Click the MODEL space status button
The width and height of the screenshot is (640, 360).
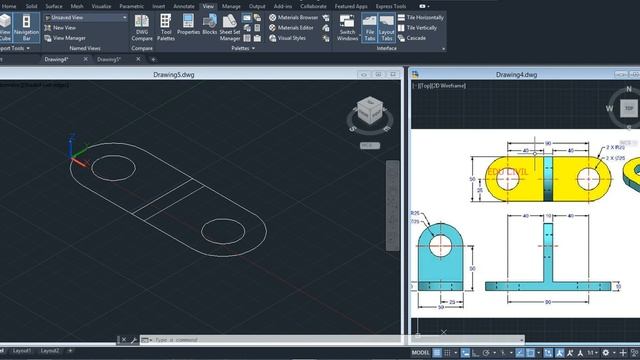pyautogui.click(x=420, y=353)
